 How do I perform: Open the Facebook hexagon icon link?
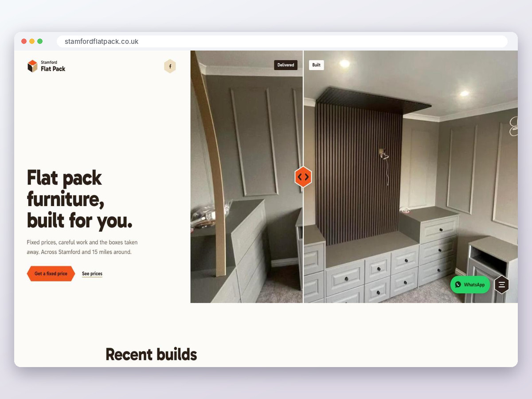pyautogui.click(x=170, y=66)
